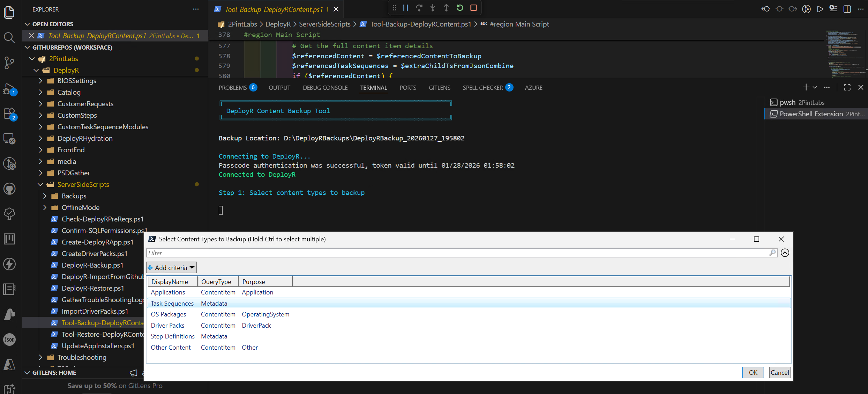Restart the debug session
Screen dimensions: 868x394
[460, 8]
